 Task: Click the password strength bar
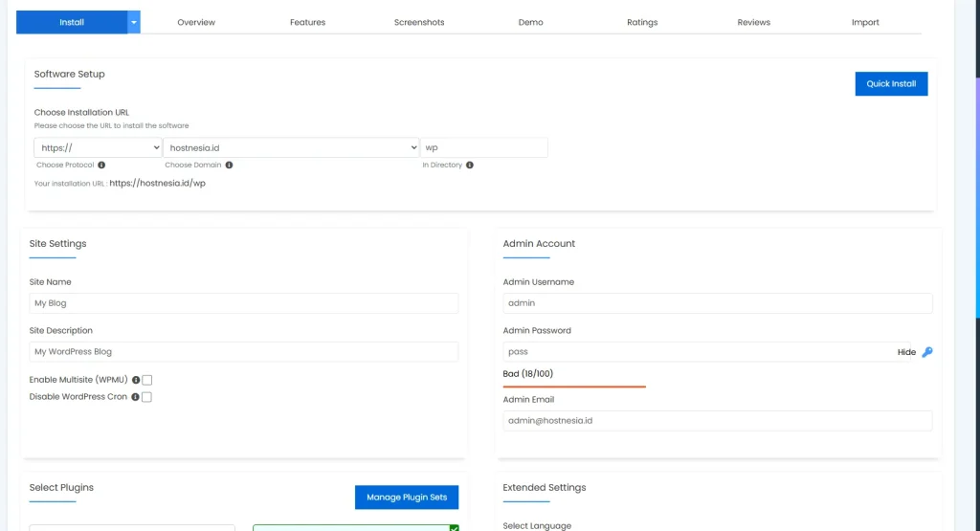pyautogui.click(x=574, y=387)
